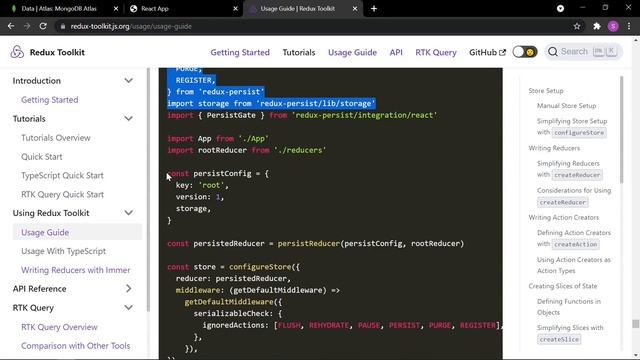Jump to Writing Reducers section

point(554,148)
